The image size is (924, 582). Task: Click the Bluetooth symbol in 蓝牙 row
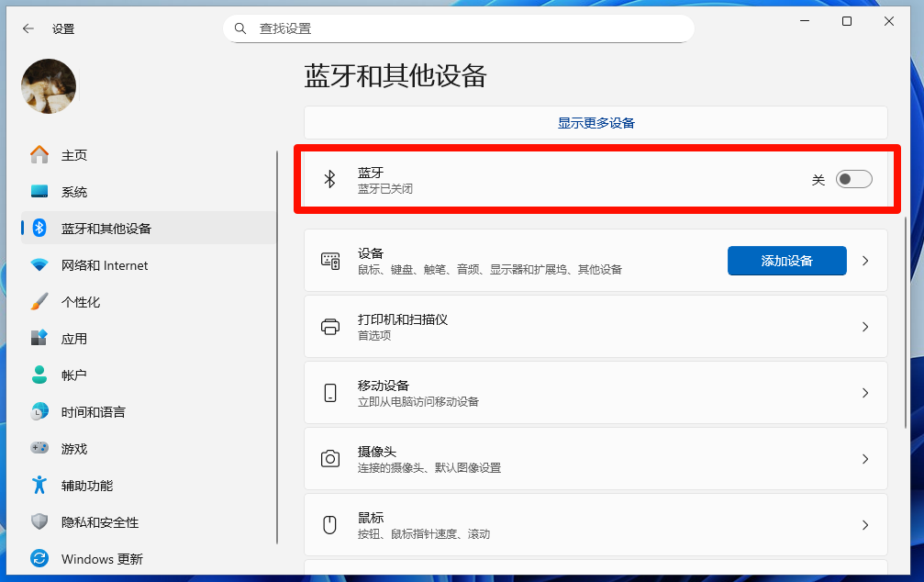(330, 179)
